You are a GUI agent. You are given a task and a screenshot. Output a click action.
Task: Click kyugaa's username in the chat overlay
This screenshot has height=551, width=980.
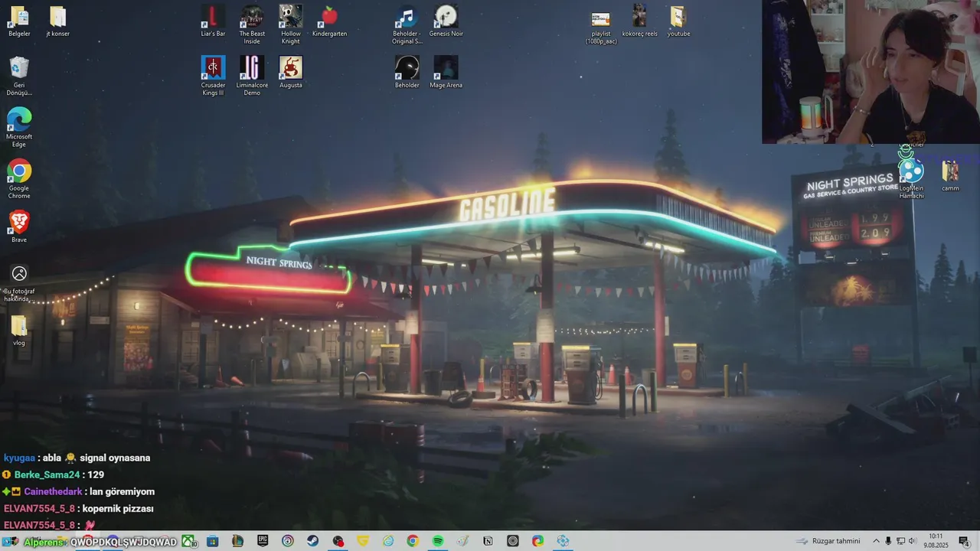19,458
